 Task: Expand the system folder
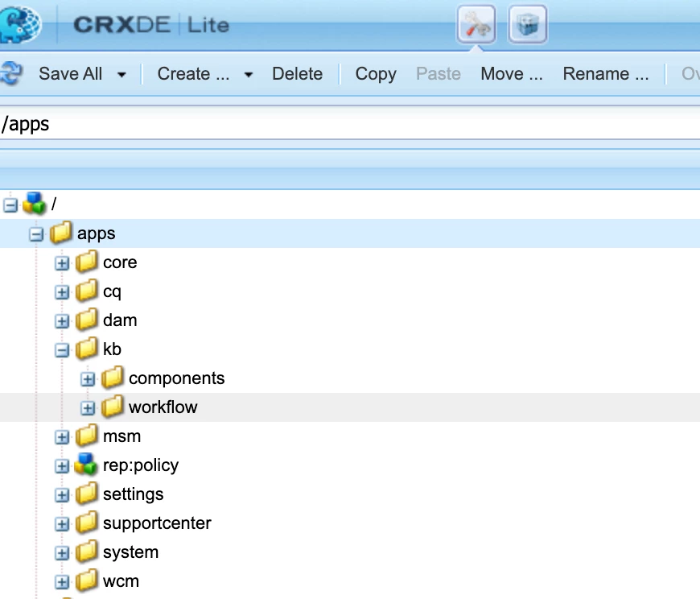pyautogui.click(x=62, y=553)
